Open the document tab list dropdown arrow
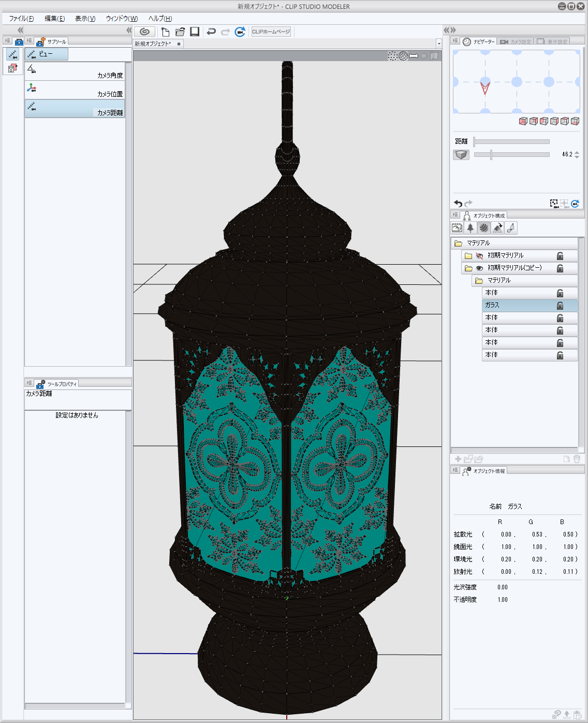 tap(438, 44)
